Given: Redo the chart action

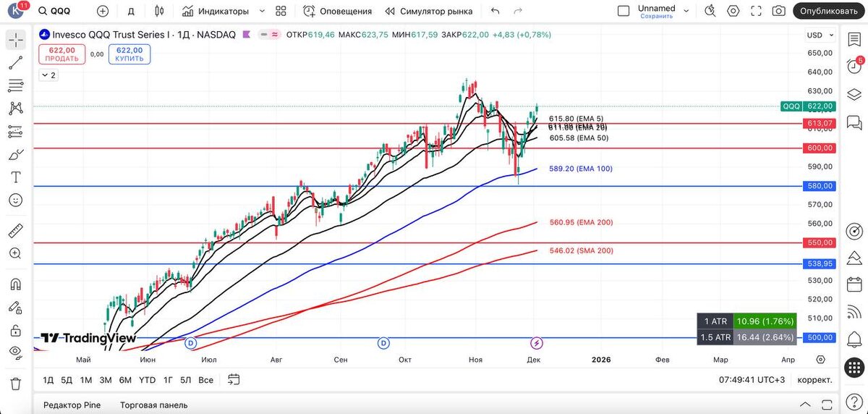Looking at the screenshot, I should [518, 11].
